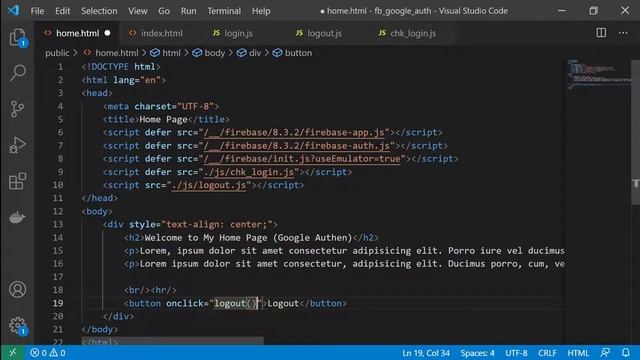This screenshot has height=360, width=640.
Task: Expand the html breadcrumb item
Action: [171, 53]
